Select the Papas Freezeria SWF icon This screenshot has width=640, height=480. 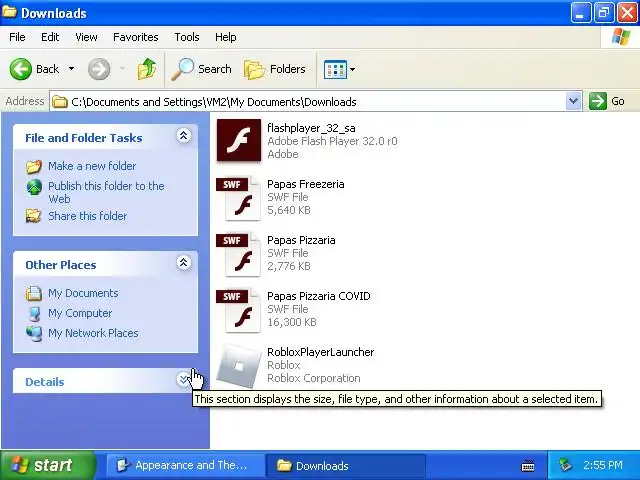coord(239,198)
